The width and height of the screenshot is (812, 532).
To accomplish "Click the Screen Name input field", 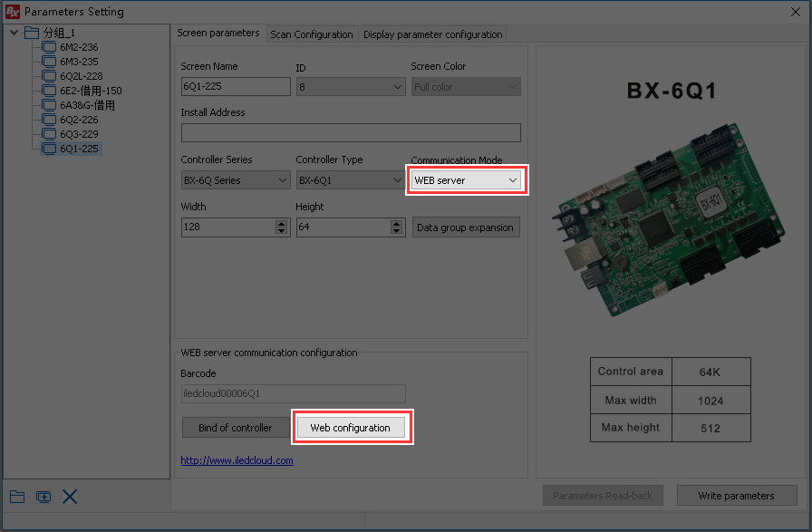I will point(236,86).
